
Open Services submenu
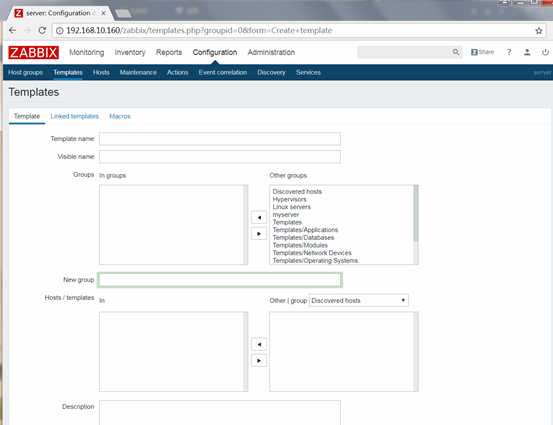tap(308, 72)
